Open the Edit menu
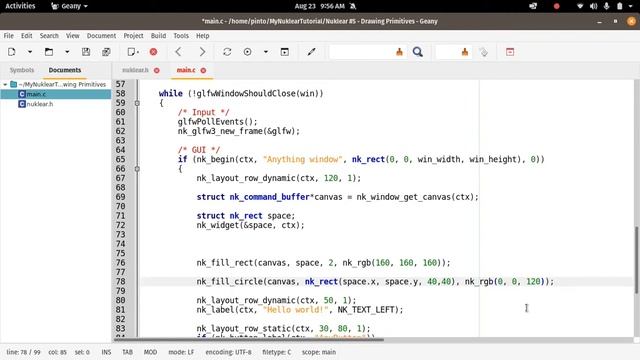 click(27, 36)
